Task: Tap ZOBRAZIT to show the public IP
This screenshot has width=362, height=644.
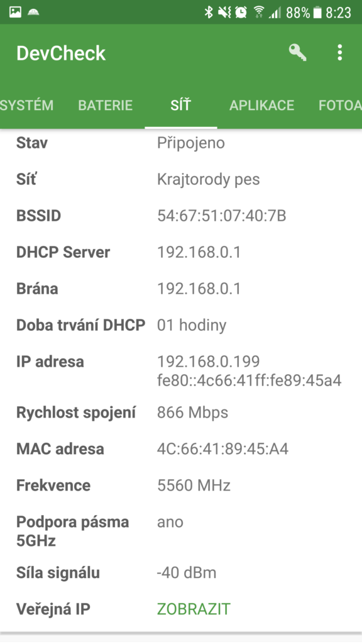Action: (194, 609)
